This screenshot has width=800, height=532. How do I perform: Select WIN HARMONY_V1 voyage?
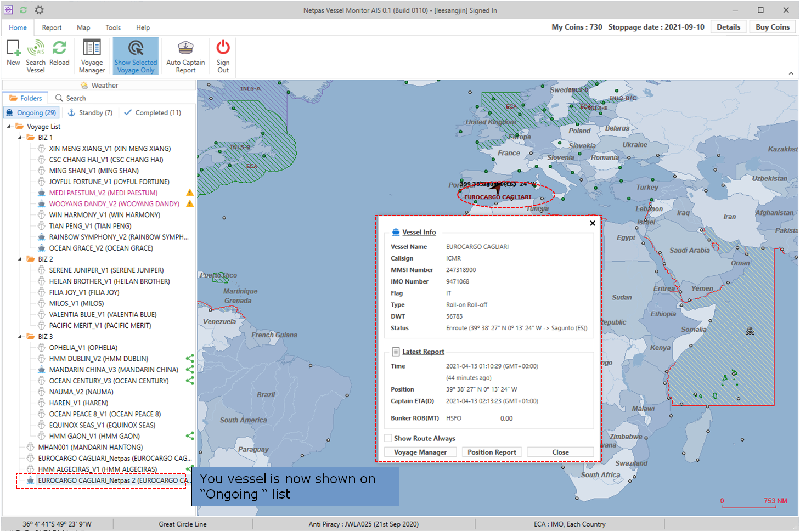point(105,214)
